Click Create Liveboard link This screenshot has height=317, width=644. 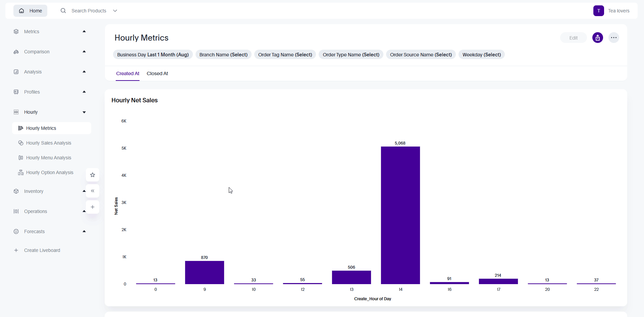(42, 250)
